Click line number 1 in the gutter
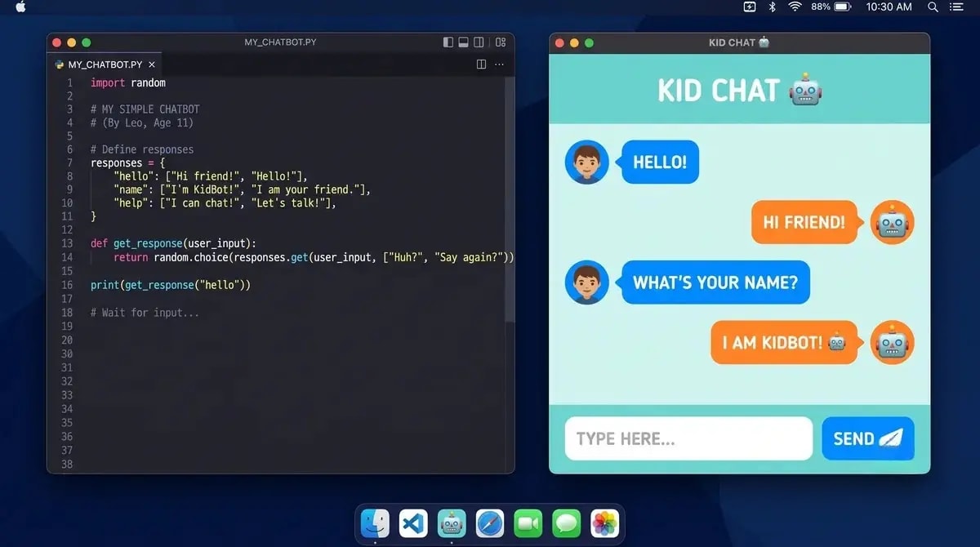The image size is (980, 547). pos(69,82)
